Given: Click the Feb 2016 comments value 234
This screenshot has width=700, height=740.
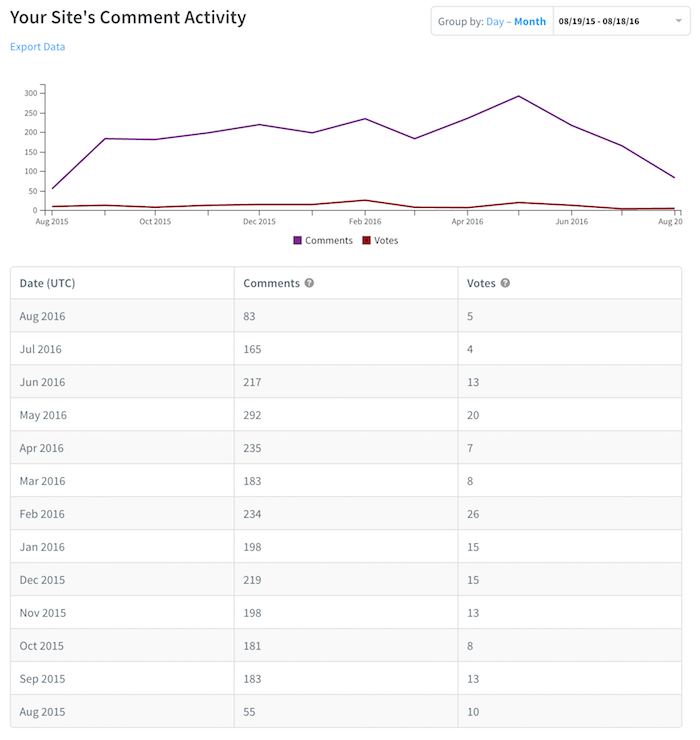Looking at the screenshot, I should [252, 514].
